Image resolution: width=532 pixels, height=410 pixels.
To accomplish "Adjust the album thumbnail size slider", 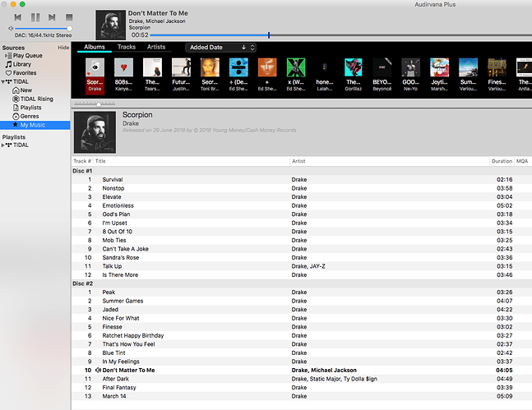I will pos(99,104).
